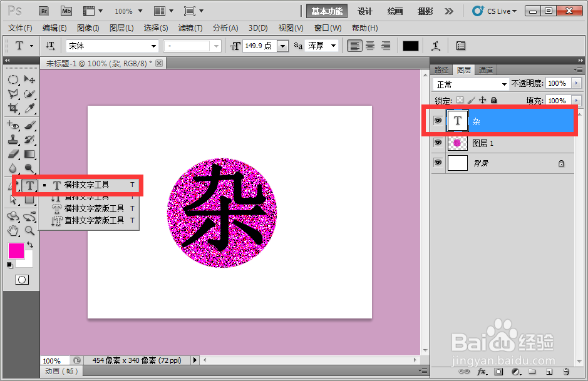Click the pink foreground color swatch
The image size is (588, 381).
(16, 251)
